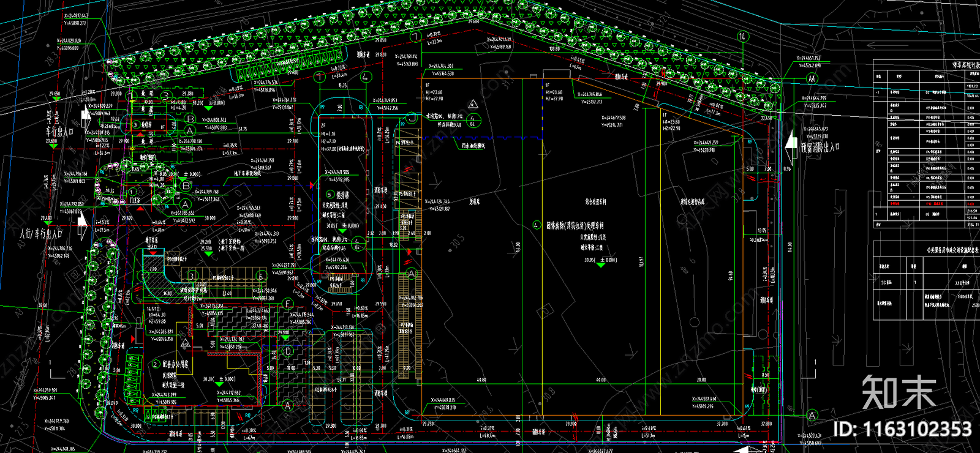
Task: Select the '地下车库轮廓线' leader note
Action: pyautogui.click(x=247, y=173)
